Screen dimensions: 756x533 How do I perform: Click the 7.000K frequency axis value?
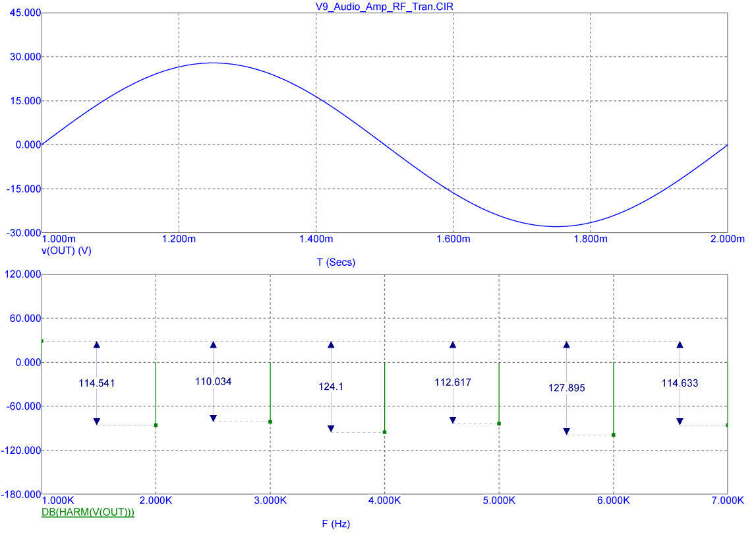(x=728, y=501)
